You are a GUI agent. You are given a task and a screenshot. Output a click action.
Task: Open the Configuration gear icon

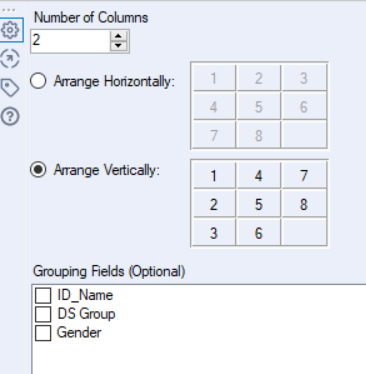(x=10, y=30)
